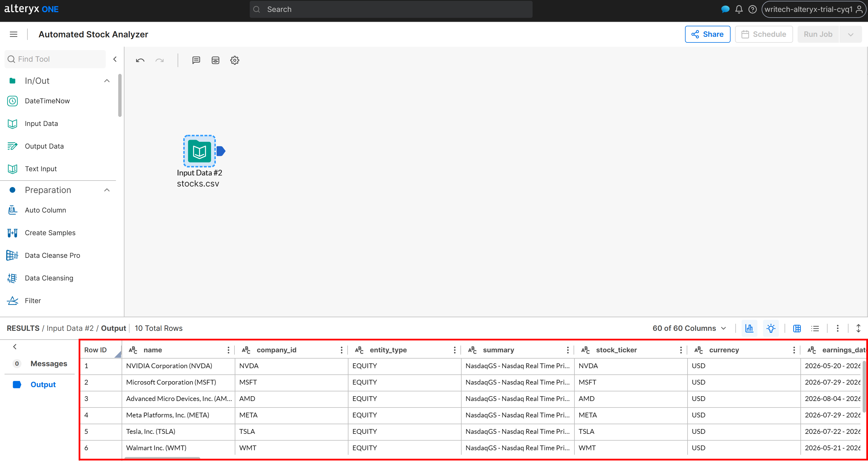Select the Walmart Inc. (WMT) name cell
The image size is (868, 461).
click(178, 448)
